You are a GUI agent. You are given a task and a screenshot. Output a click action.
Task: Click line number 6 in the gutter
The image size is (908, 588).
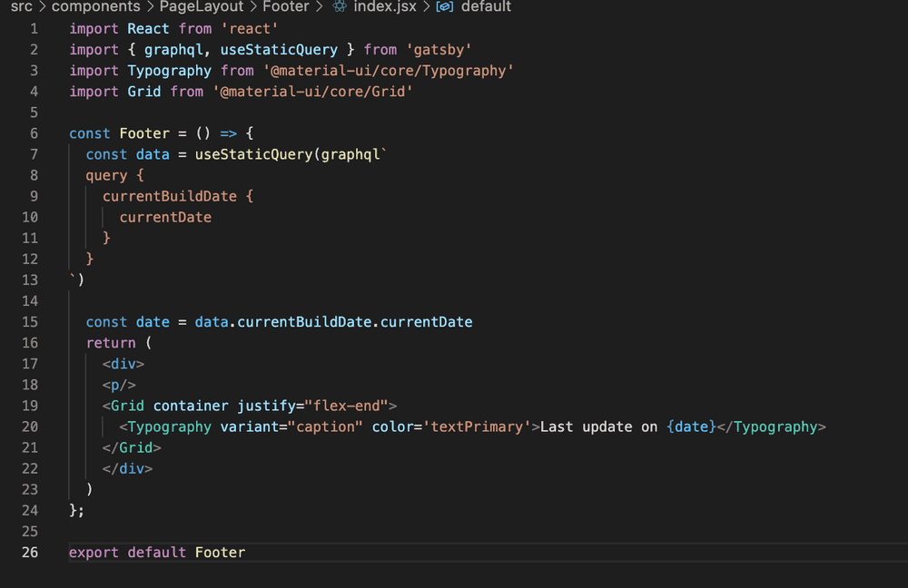35,133
